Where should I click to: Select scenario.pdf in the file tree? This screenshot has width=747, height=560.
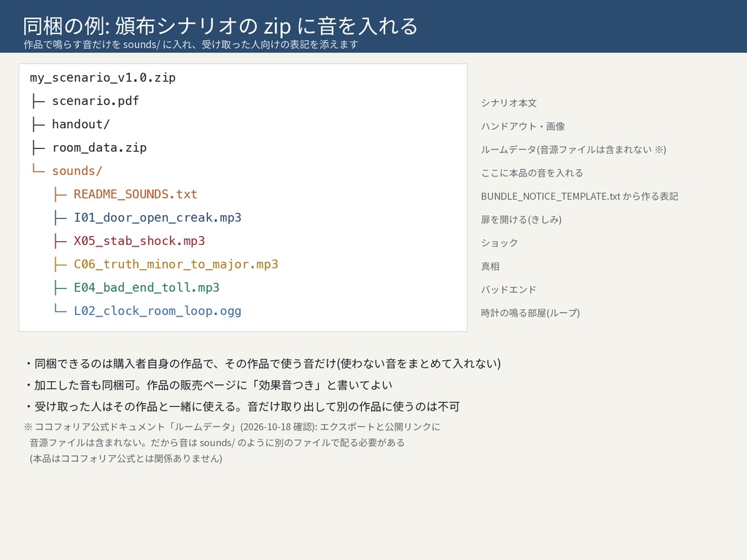point(96,101)
